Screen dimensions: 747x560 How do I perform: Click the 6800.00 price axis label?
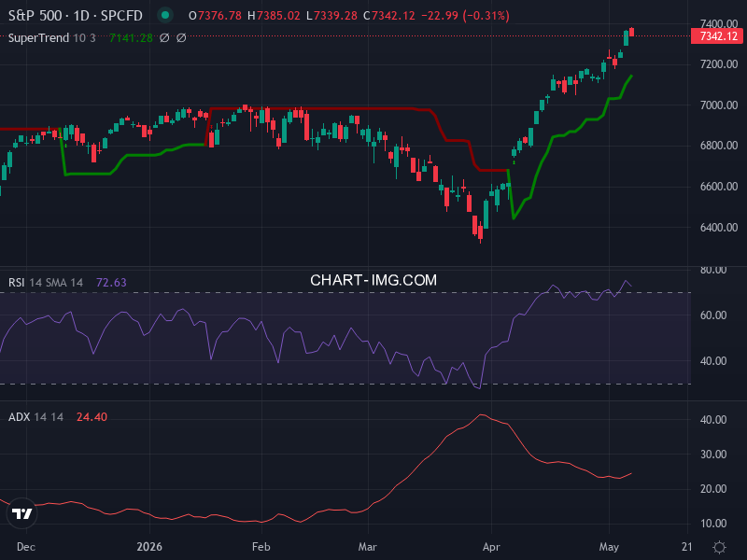coord(719,146)
